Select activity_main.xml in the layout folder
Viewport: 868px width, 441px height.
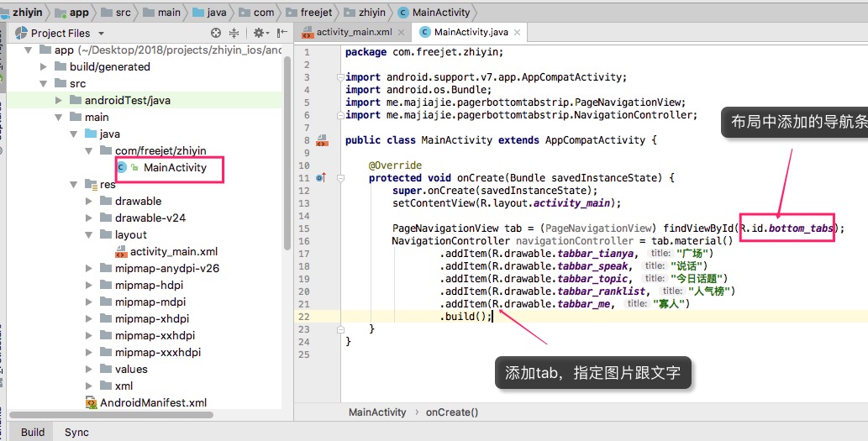tap(166, 252)
